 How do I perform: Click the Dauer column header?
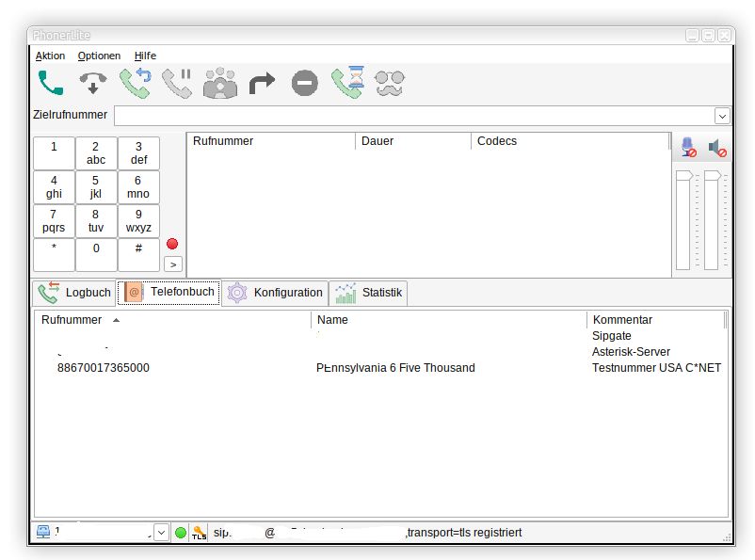coord(412,141)
